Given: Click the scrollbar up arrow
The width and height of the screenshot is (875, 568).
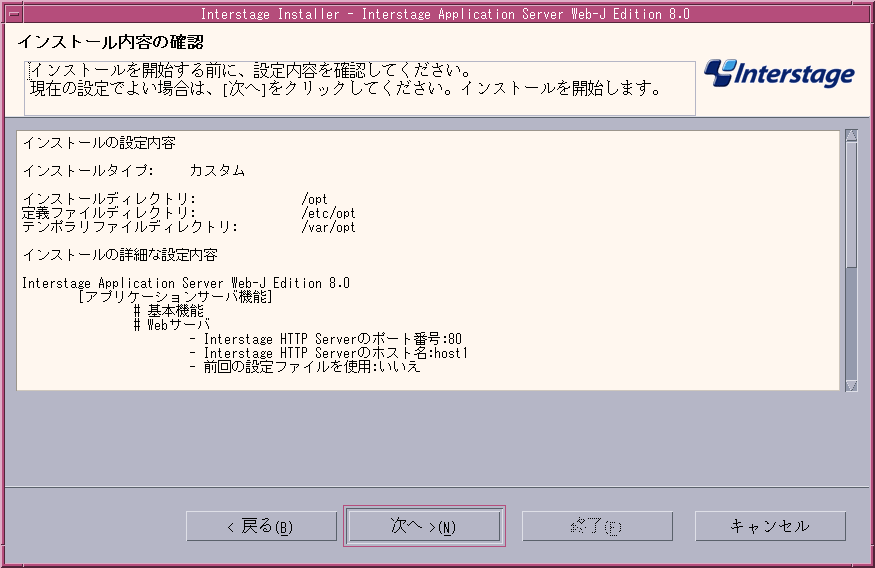Looking at the screenshot, I should click(851, 136).
